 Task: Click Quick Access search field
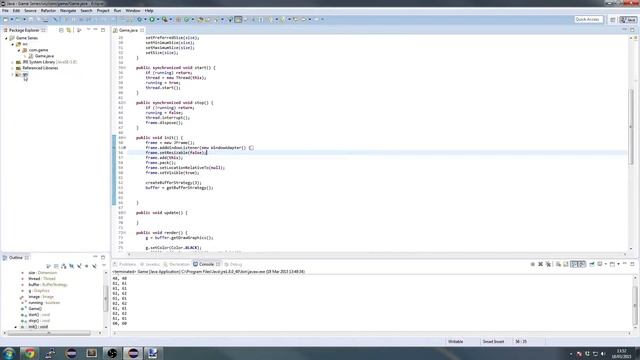pyautogui.click(x=588, y=20)
